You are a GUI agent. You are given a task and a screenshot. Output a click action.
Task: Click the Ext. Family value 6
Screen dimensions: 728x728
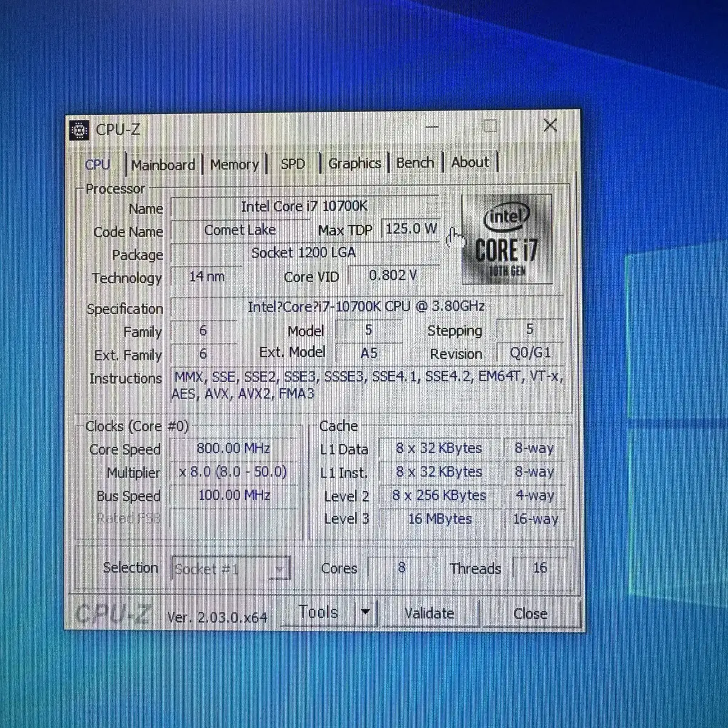[x=203, y=354]
